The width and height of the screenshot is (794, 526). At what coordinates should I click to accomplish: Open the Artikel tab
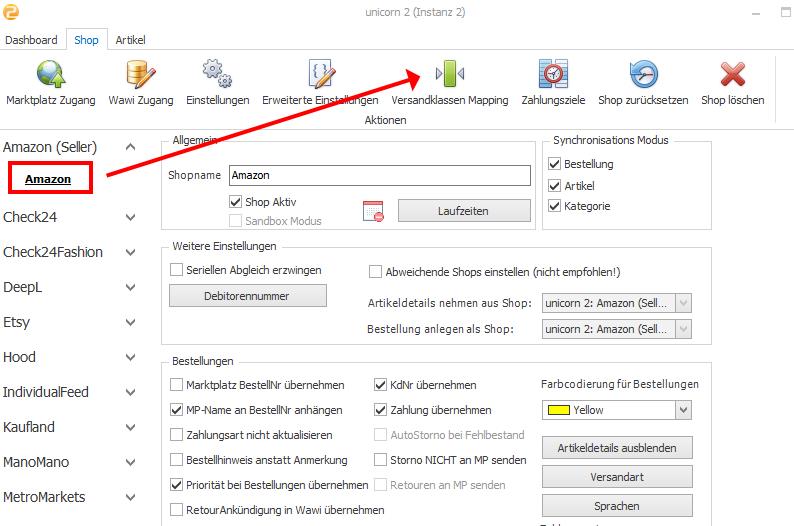tap(130, 40)
